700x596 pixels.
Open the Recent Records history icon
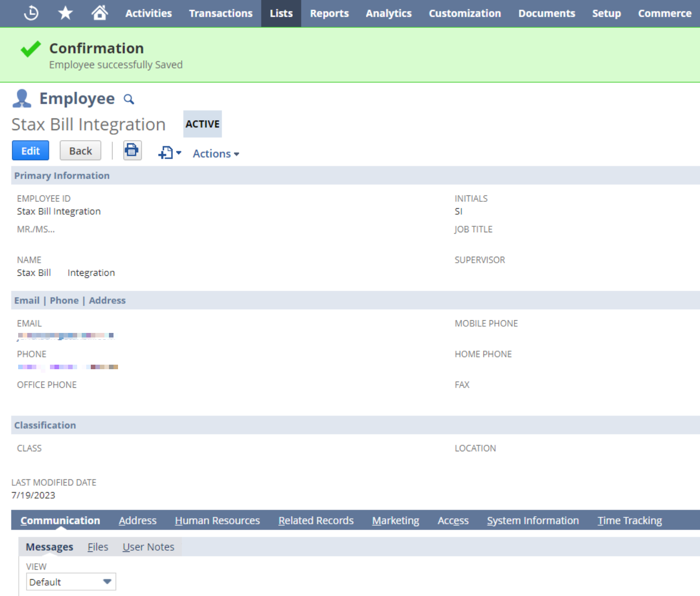coord(31,13)
